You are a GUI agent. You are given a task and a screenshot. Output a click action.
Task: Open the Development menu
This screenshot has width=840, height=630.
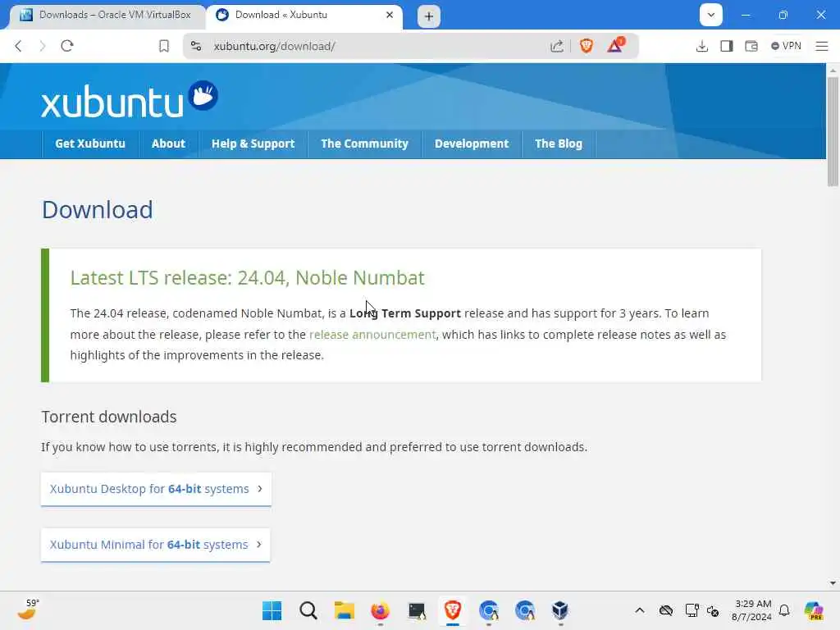472,144
